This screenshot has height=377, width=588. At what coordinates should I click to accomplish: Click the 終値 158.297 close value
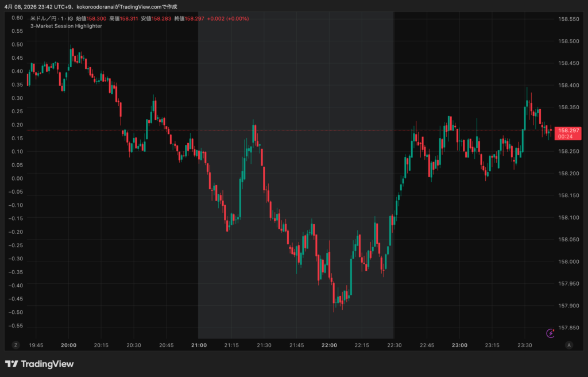[188, 18]
